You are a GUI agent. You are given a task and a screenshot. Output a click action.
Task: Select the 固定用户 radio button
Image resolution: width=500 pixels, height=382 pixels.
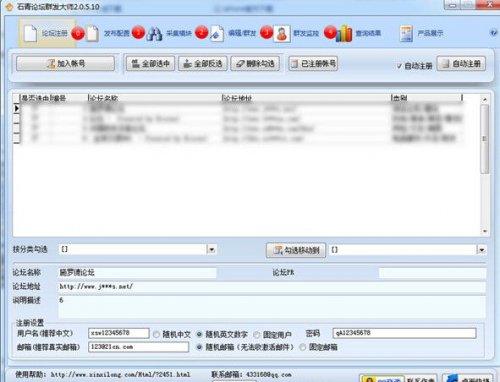(x=257, y=334)
